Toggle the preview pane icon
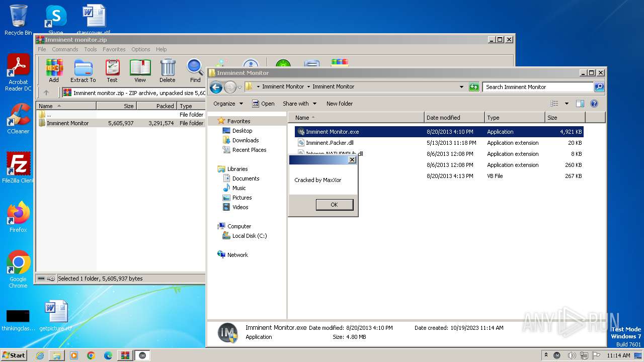This screenshot has height=362, width=644. (580, 104)
